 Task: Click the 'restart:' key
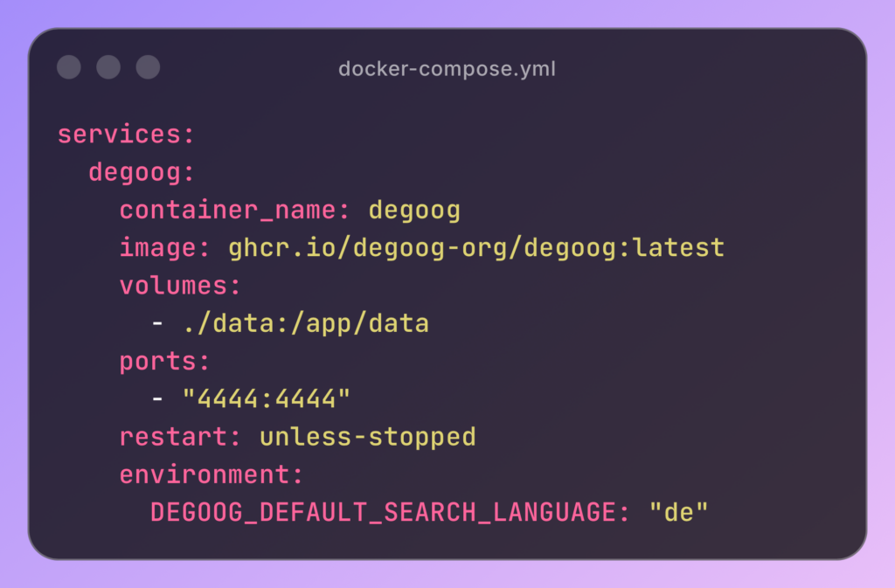point(180,437)
